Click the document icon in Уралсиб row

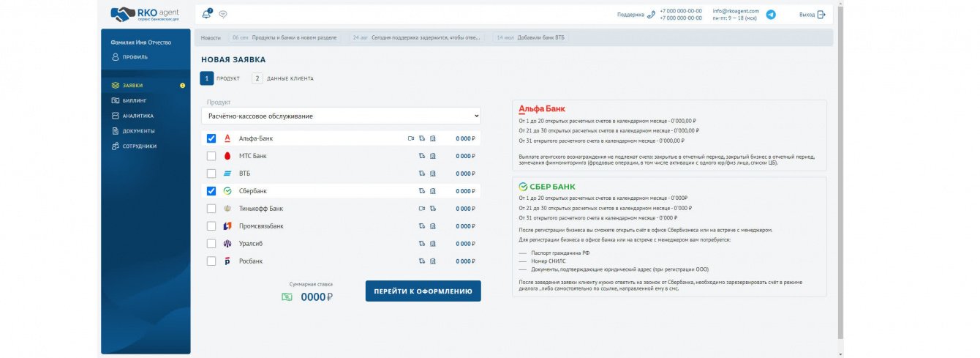(x=432, y=244)
